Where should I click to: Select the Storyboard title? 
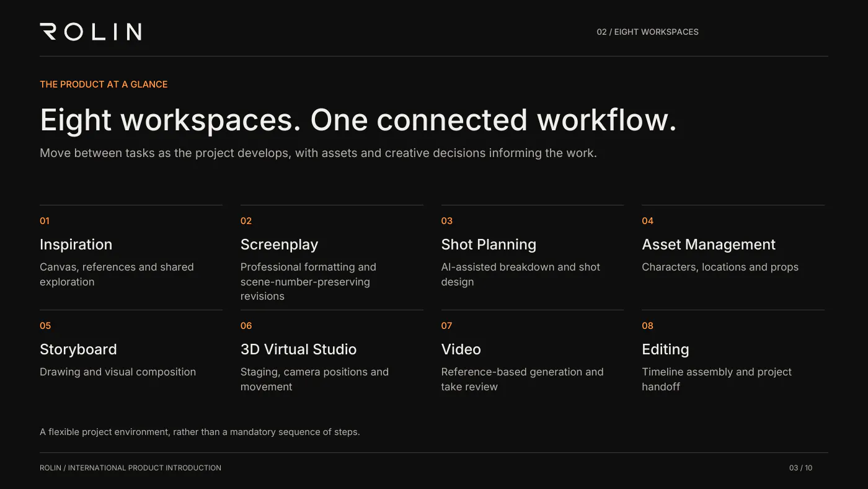78,349
